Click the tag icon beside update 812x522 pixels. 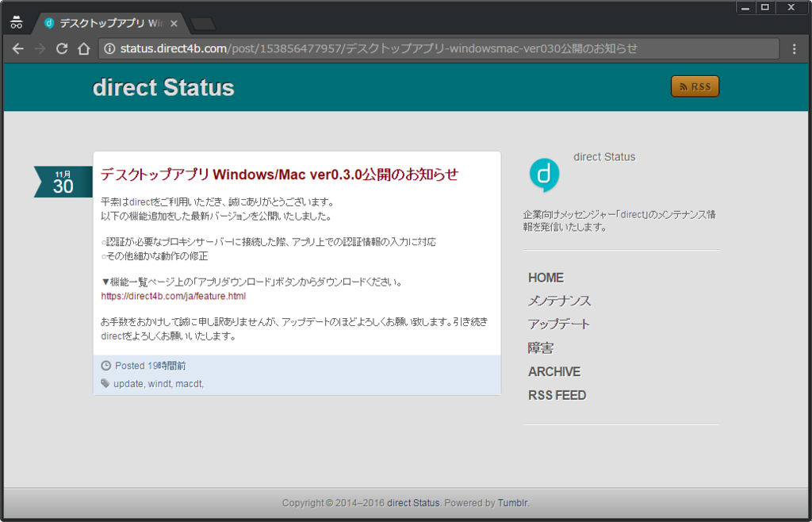click(105, 383)
